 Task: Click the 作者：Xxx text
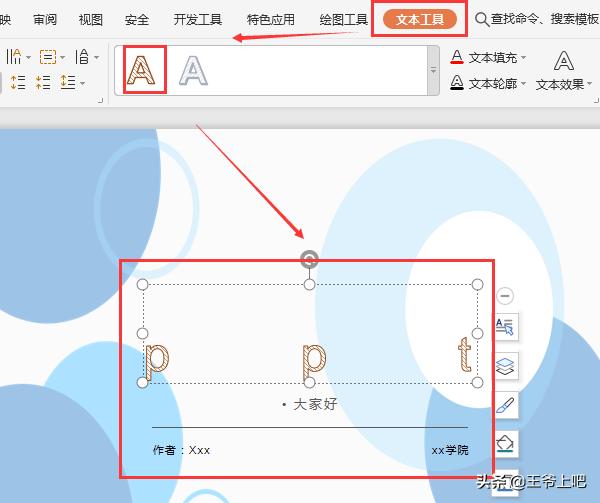tap(181, 450)
